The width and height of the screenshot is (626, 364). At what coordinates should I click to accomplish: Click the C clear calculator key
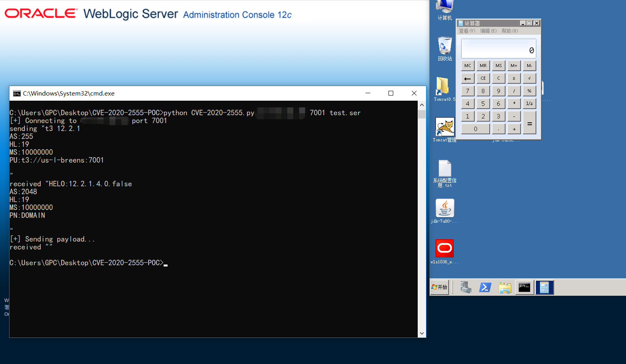pyautogui.click(x=498, y=78)
